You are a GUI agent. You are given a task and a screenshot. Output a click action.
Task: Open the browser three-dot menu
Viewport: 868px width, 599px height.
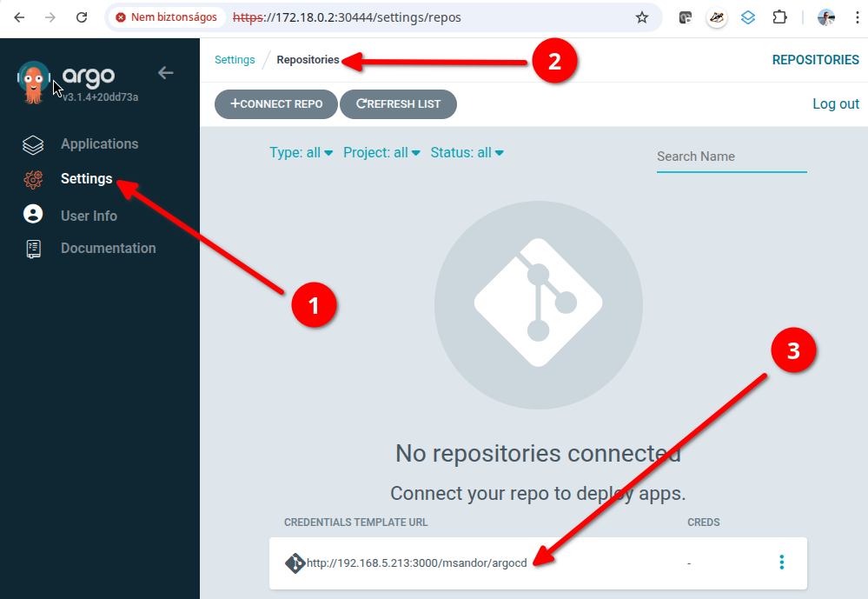pos(857,17)
